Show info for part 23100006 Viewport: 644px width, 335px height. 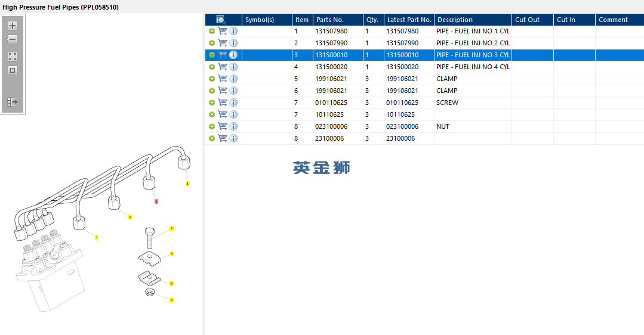[x=233, y=138]
